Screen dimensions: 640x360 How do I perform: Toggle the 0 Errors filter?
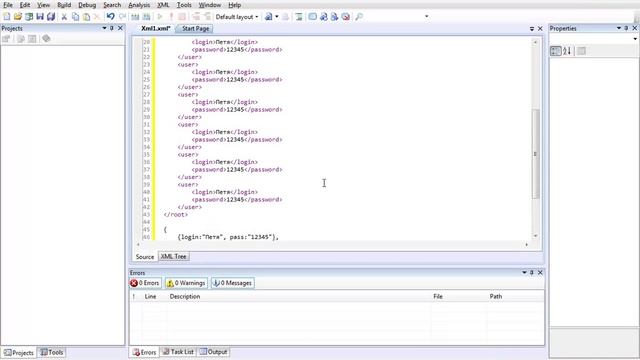145,283
